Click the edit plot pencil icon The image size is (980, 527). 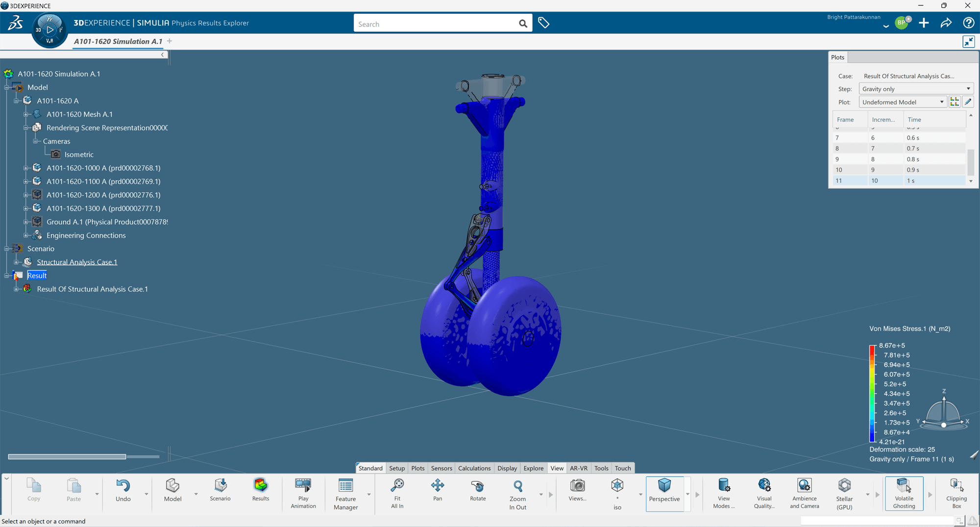point(968,102)
